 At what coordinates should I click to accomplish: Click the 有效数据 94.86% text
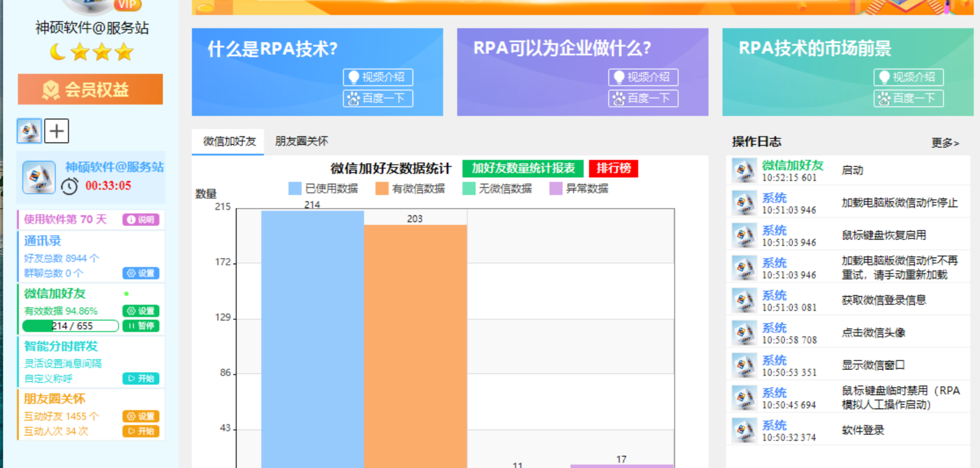[61, 311]
